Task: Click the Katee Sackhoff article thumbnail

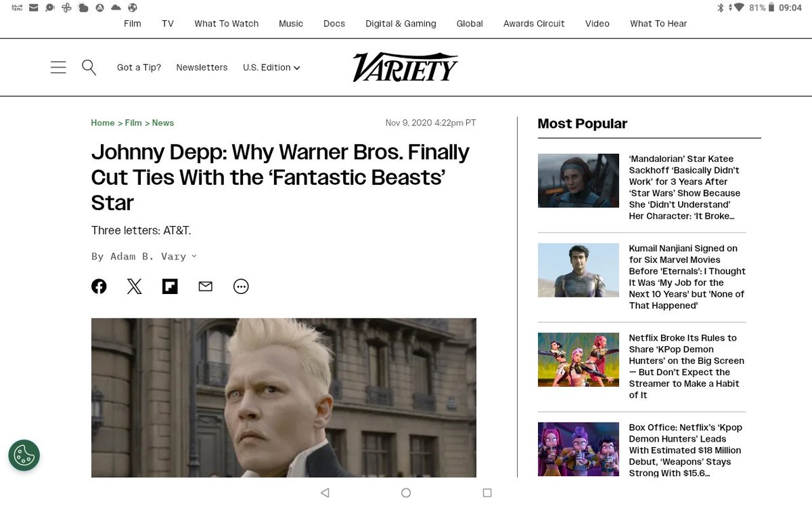Action: (x=579, y=180)
